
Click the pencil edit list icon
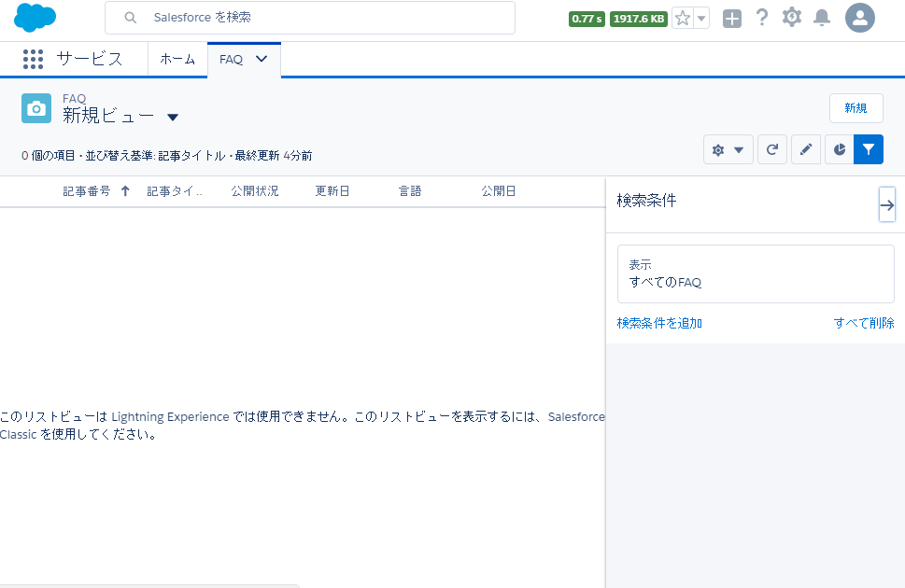tap(806, 149)
